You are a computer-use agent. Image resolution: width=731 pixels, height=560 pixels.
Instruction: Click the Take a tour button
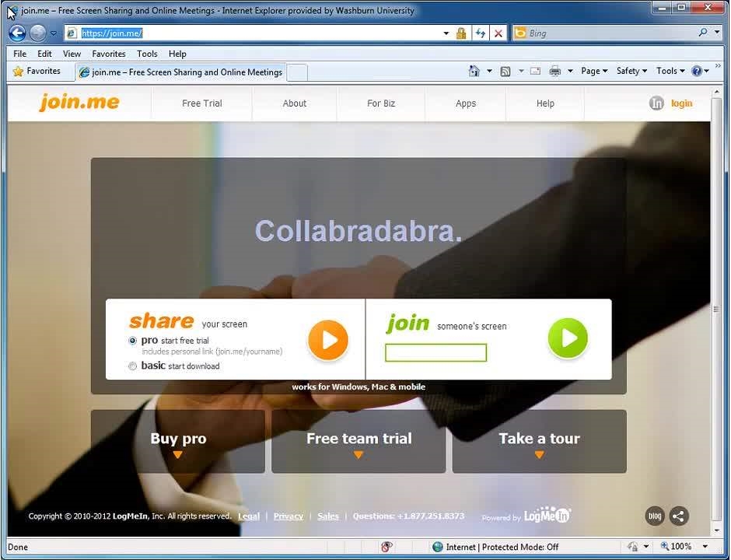pyautogui.click(x=540, y=442)
